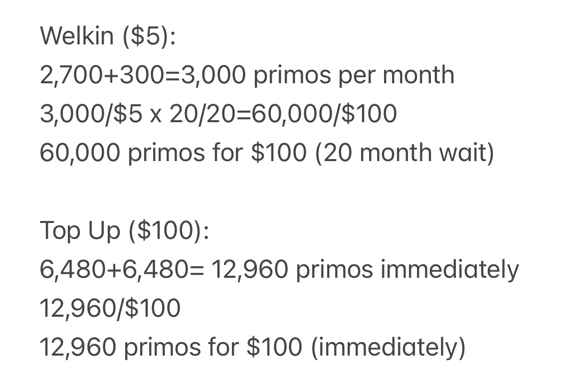Click the "3,000/$5" fraction text
The height and width of the screenshot is (389, 588).
(x=91, y=114)
